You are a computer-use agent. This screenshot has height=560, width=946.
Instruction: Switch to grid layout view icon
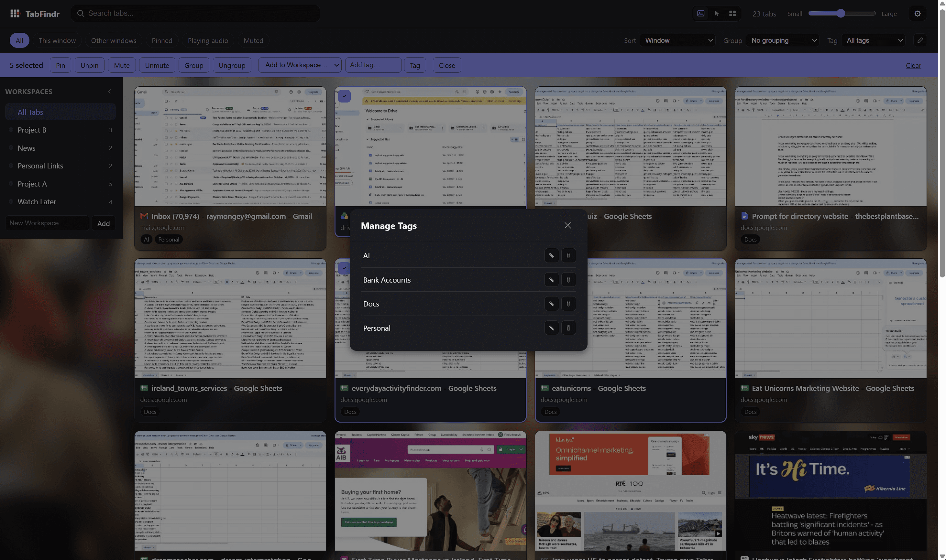click(732, 14)
